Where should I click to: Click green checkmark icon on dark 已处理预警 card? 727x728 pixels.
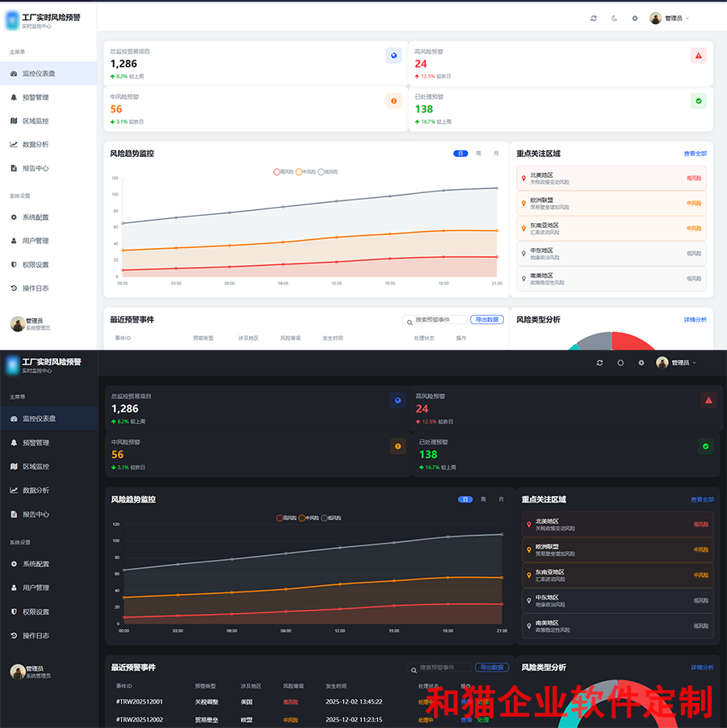(705, 446)
